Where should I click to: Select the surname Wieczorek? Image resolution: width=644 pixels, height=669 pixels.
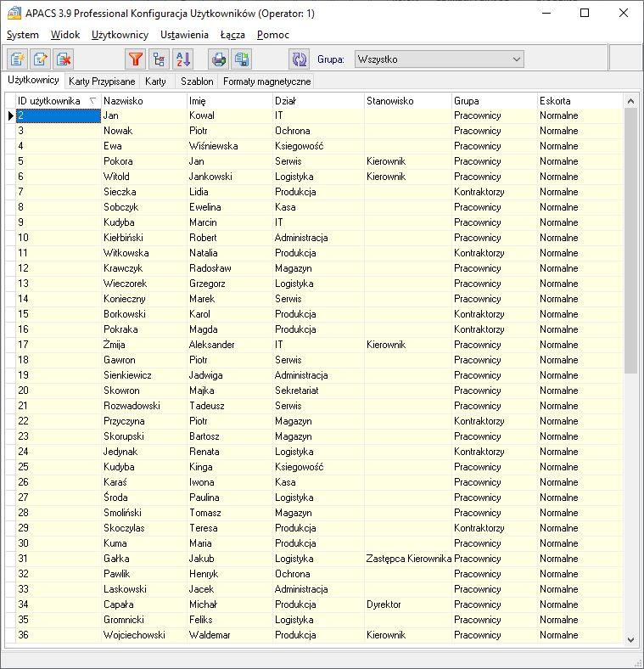(x=125, y=284)
